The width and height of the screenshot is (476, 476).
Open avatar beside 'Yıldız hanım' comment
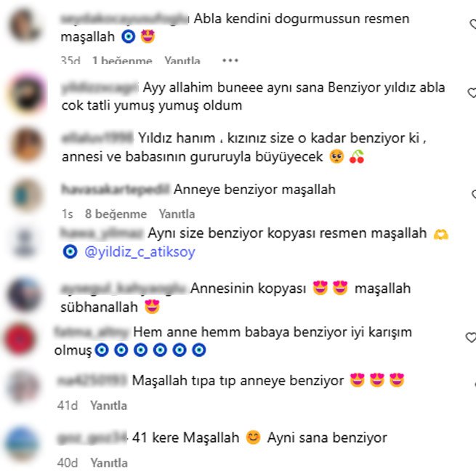[x=27, y=144]
